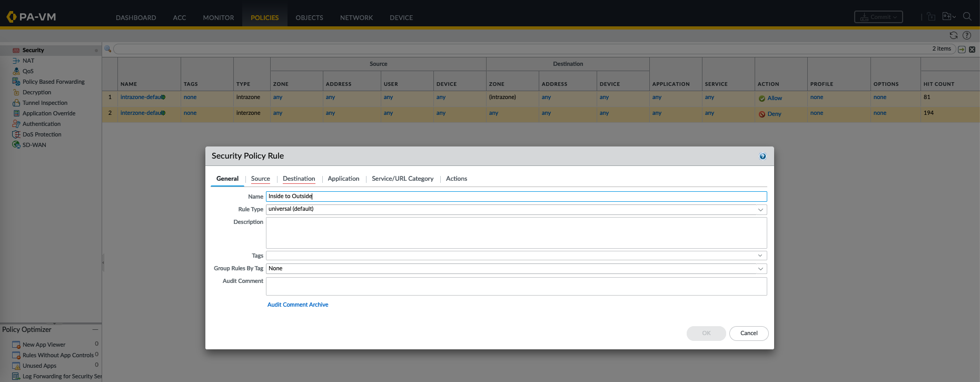Collapse the Policy Optimizer panel
The image size is (980, 382).
click(95, 329)
